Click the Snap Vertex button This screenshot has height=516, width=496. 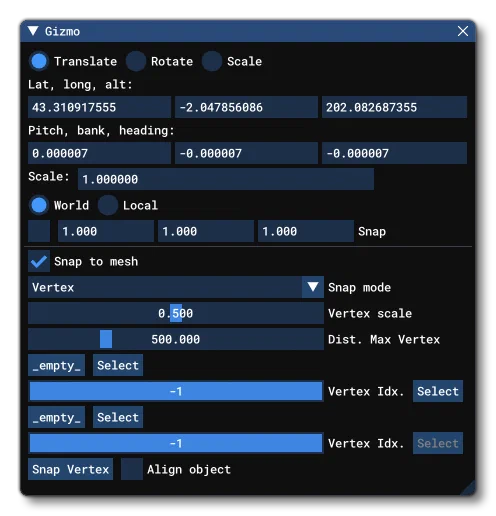[70, 469]
